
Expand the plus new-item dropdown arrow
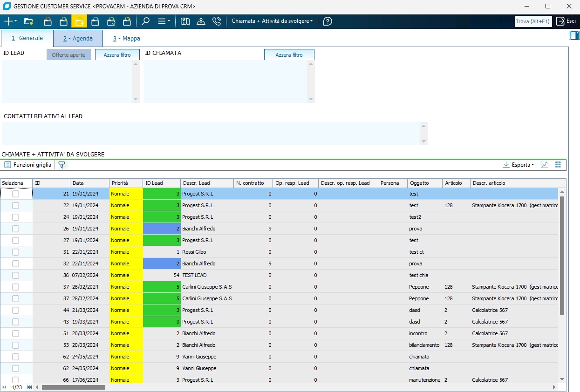tap(16, 21)
